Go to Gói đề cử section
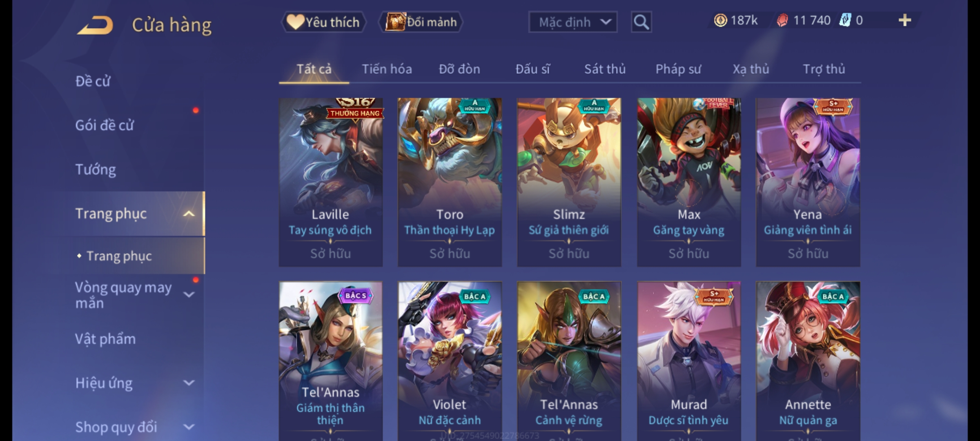The height and width of the screenshot is (441, 980). [104, 125]
